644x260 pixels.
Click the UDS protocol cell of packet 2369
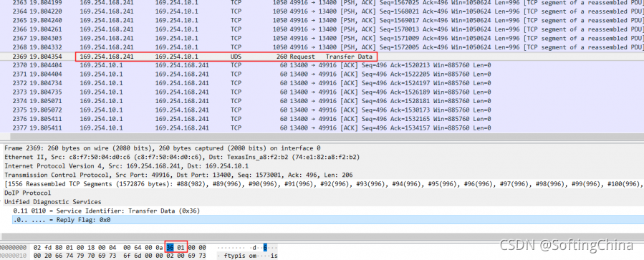click(x=236, y=57)
